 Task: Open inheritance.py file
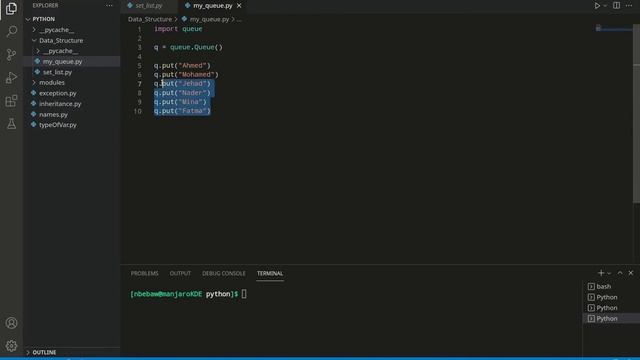(60, 104)
